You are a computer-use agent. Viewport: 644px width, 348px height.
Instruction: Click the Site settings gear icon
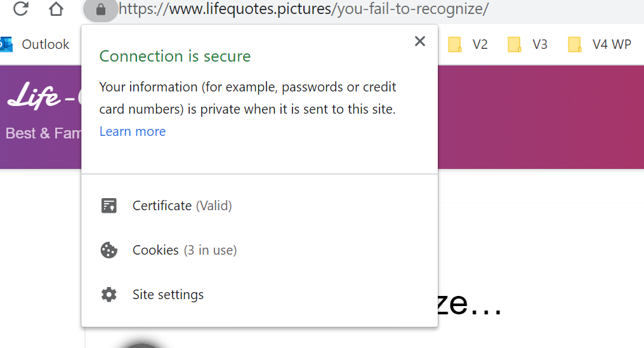point(109,295)
